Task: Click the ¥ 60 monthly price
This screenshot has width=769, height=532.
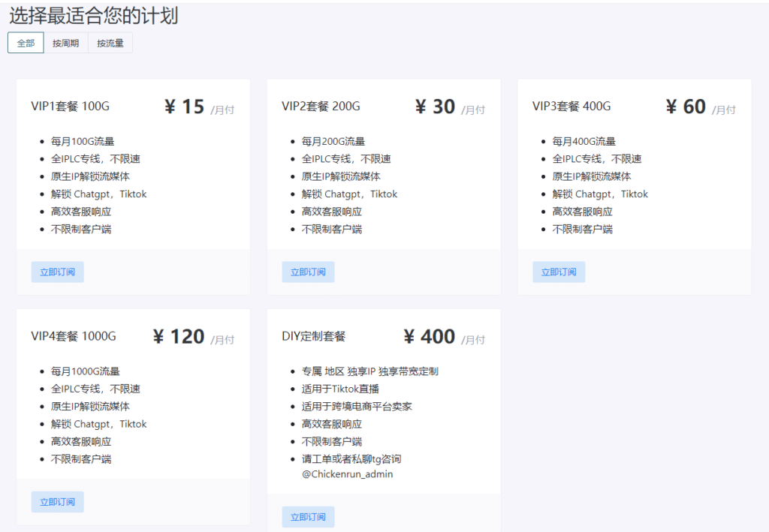Action: pos(686,107)
